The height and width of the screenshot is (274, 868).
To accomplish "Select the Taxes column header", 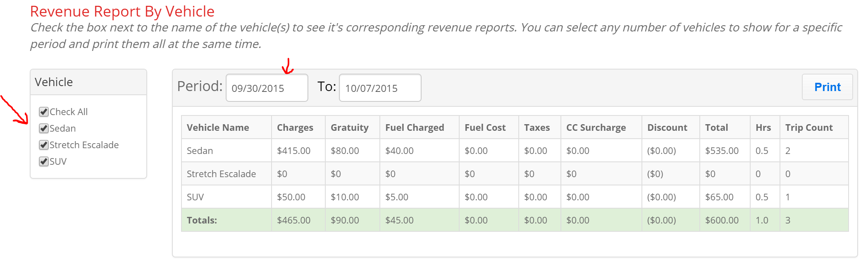I will [x=537, y=127].
